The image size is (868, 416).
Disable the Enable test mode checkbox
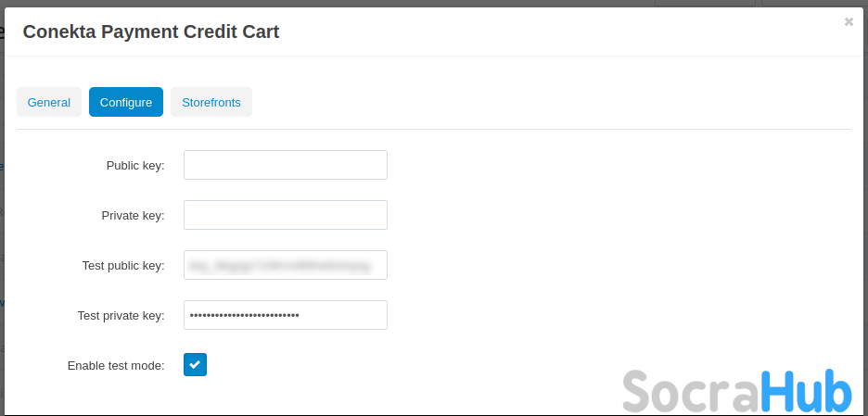click(x=195, y=365)
